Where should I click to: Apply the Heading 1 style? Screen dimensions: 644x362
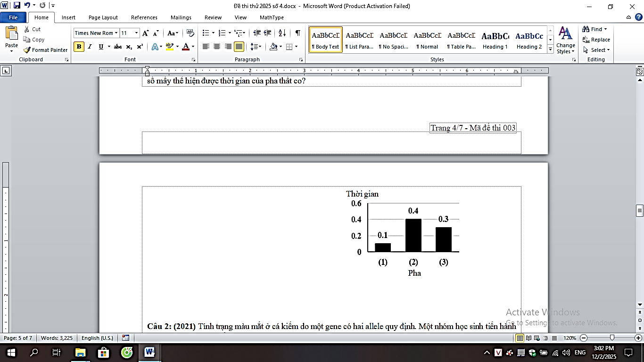[x=495, y=40]
